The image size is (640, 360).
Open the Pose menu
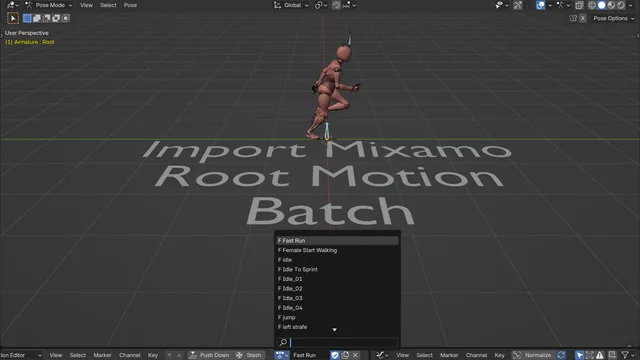coord(130,5)
